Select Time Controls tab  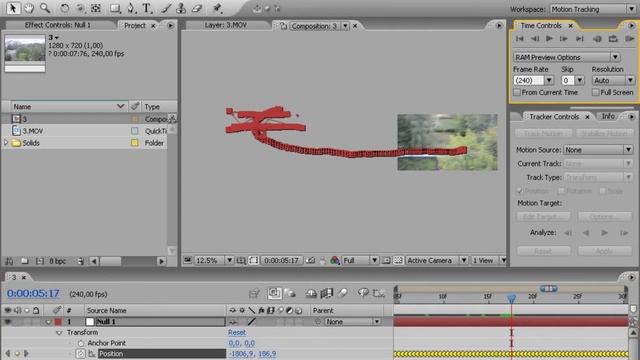coord(541,25)
